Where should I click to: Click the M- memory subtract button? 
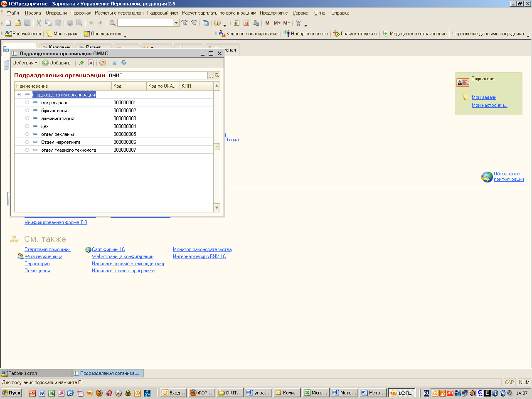286,23
